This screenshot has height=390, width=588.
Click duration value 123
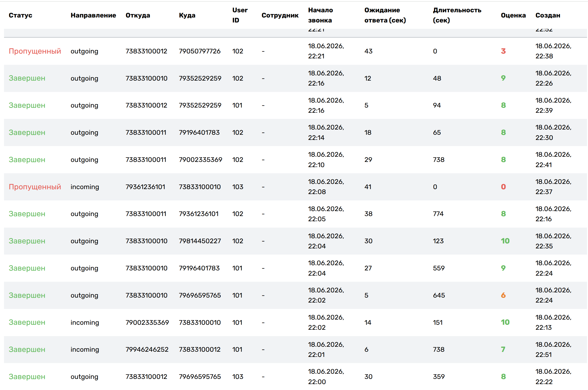[438, 241]
